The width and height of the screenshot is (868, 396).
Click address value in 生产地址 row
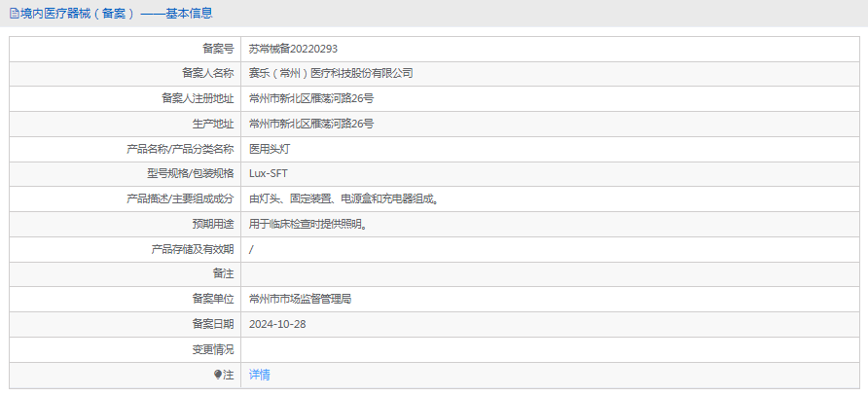pyautogui.click(x=311, y=124)
